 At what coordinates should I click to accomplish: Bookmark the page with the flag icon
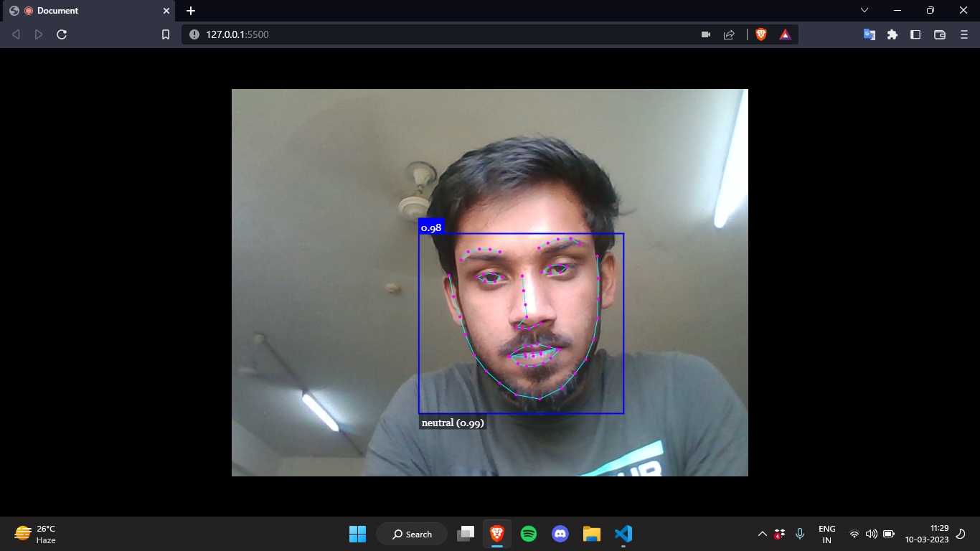[x=166, y=34]
